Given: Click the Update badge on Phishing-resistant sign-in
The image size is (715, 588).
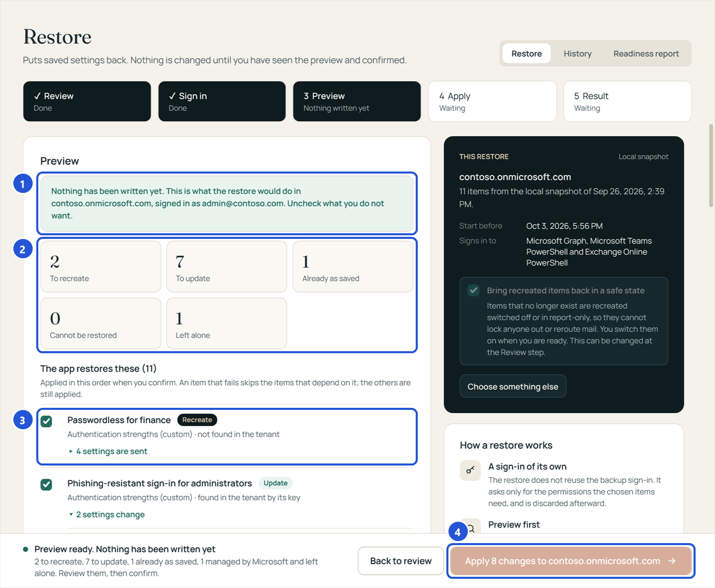Looking at the screenshot, I should 276,483.
